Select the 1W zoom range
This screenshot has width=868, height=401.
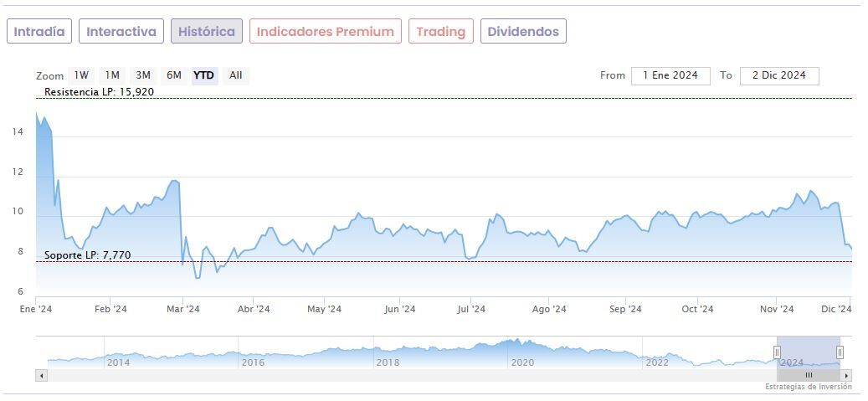[81, 75]
